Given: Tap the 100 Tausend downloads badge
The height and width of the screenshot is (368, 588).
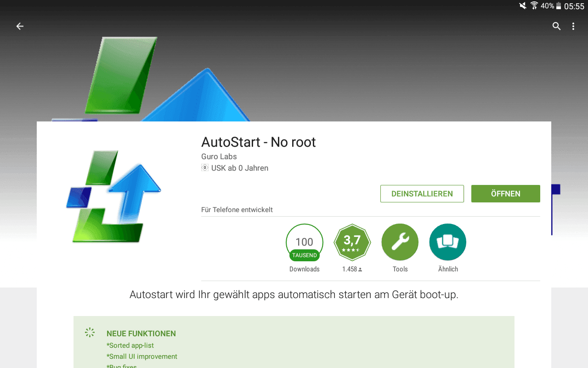Looking at the screenshot, I should [x=305, y=242].
